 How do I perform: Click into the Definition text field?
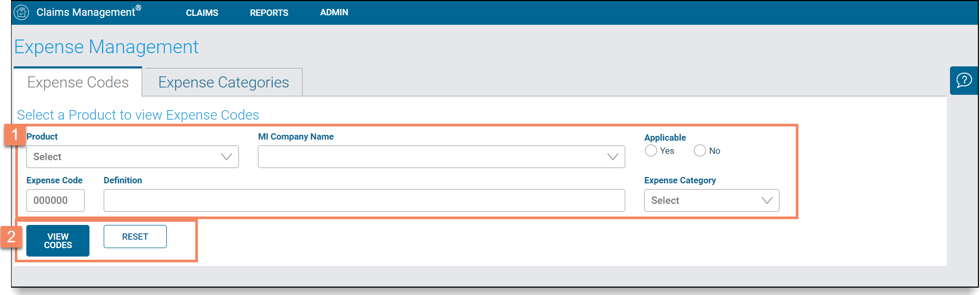point(364,200)
